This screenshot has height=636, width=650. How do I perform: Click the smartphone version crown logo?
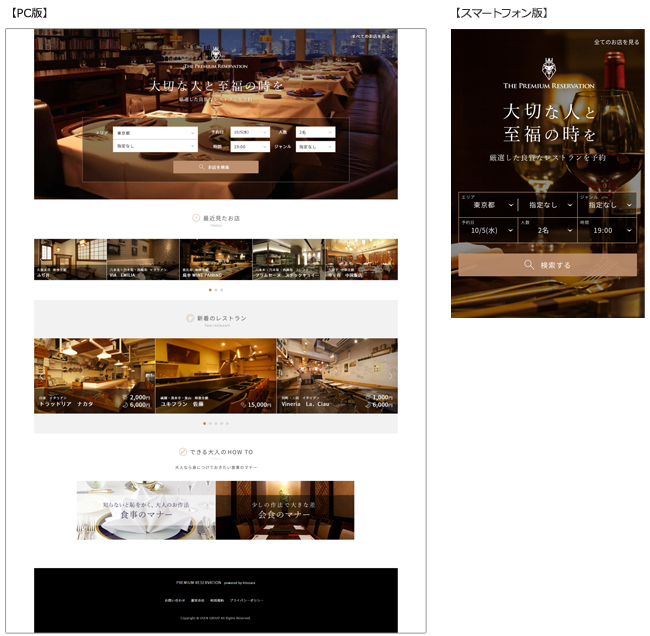tap(549, 68)
